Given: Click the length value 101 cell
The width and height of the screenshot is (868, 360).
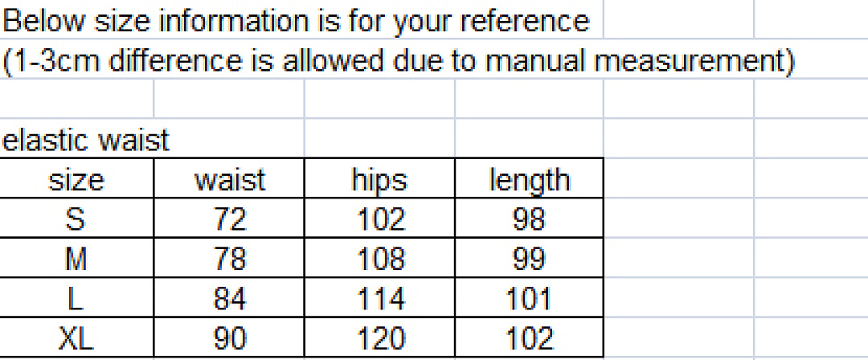Looking at the screenshot, I should click(x=529, y=297).
